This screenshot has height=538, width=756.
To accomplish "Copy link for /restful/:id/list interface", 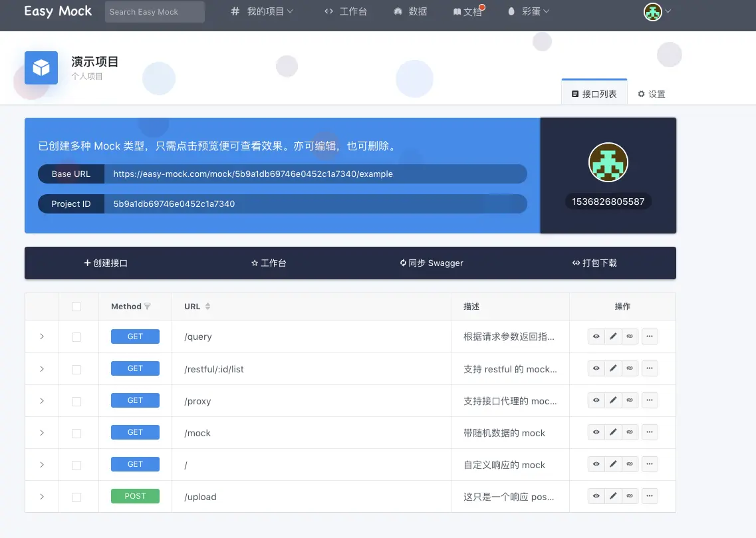I will (x=630, y=368).
